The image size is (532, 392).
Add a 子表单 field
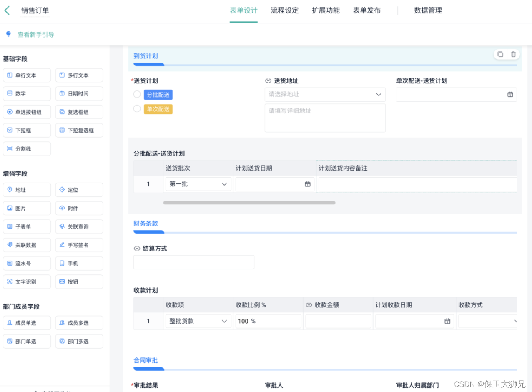click(27, 226)
